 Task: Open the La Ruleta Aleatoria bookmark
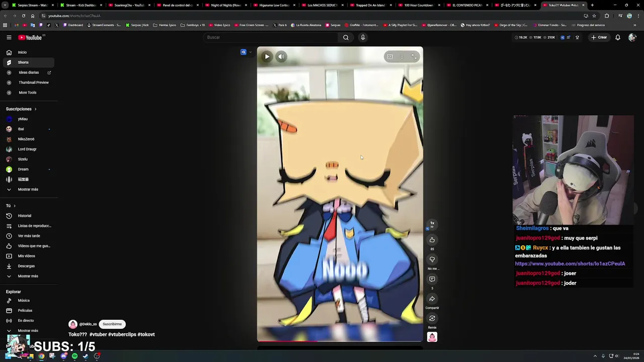306,25
